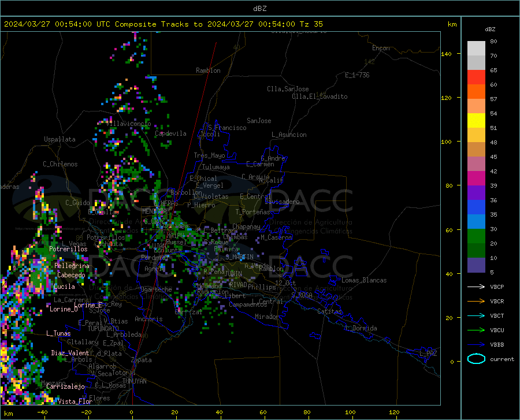
Task: Click the 'Divisadero' map label
Action: pos(282,202)
